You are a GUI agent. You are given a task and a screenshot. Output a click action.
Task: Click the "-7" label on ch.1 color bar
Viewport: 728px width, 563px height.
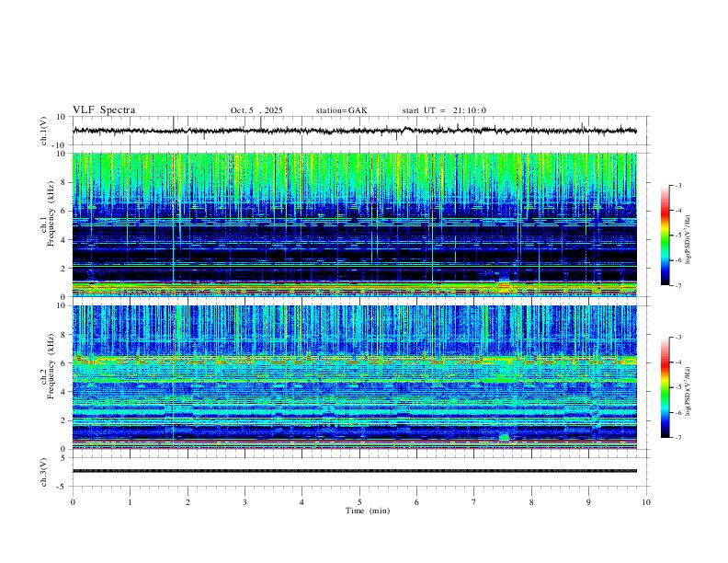click(x=678, y=285)
